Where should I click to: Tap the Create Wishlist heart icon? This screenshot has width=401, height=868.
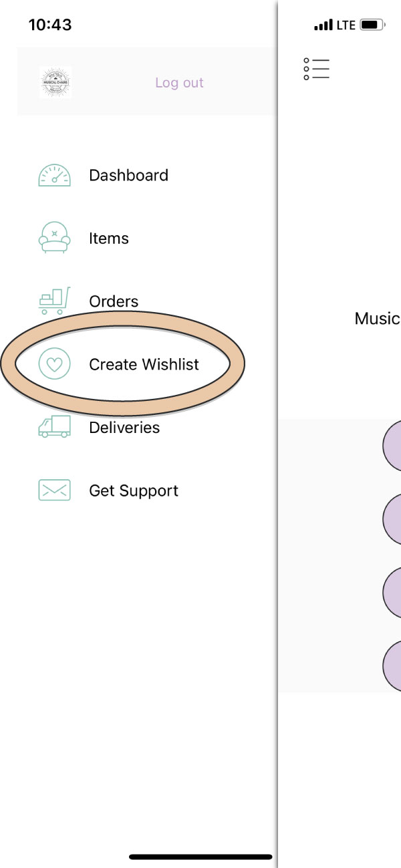54,364
